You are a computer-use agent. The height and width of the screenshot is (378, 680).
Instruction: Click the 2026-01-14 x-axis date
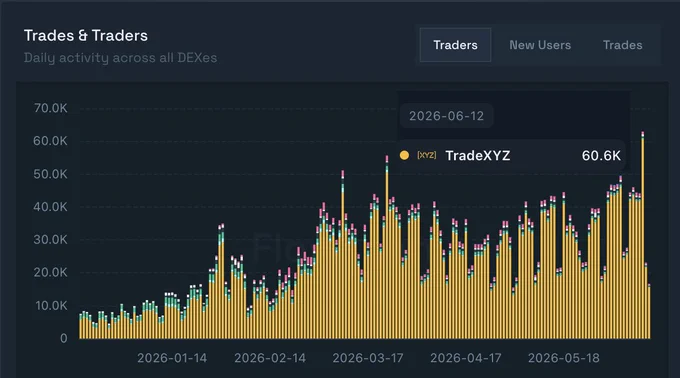pyautogui.click(x=172, y=358)
